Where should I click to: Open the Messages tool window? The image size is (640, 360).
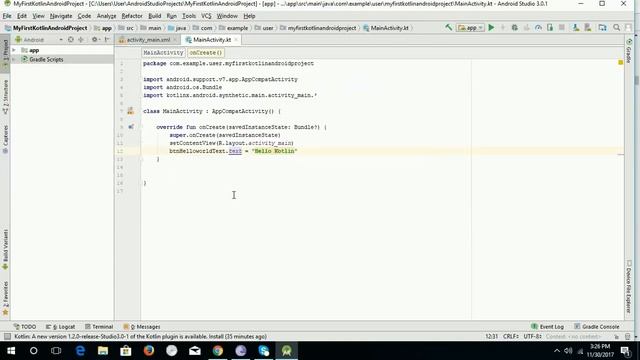[x=142, y=327]
